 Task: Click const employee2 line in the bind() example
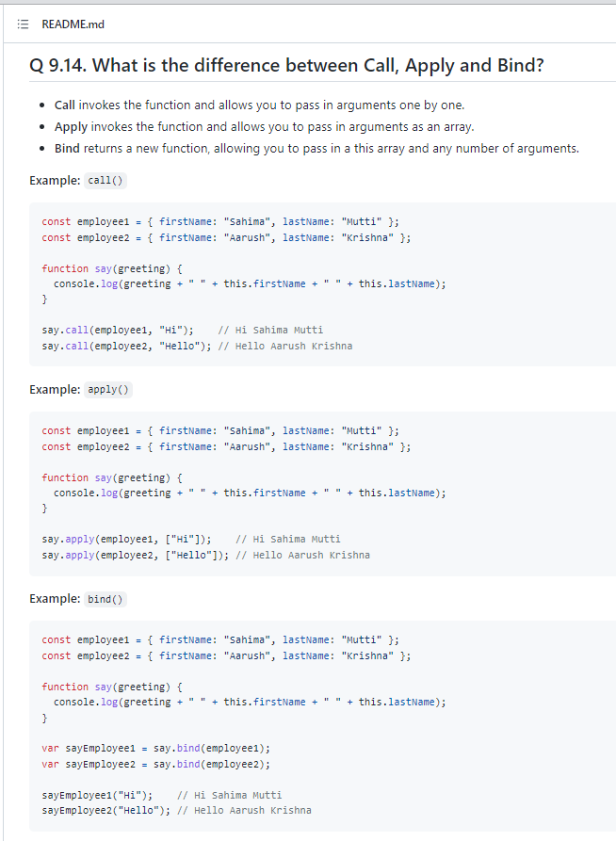click(226, 655)
